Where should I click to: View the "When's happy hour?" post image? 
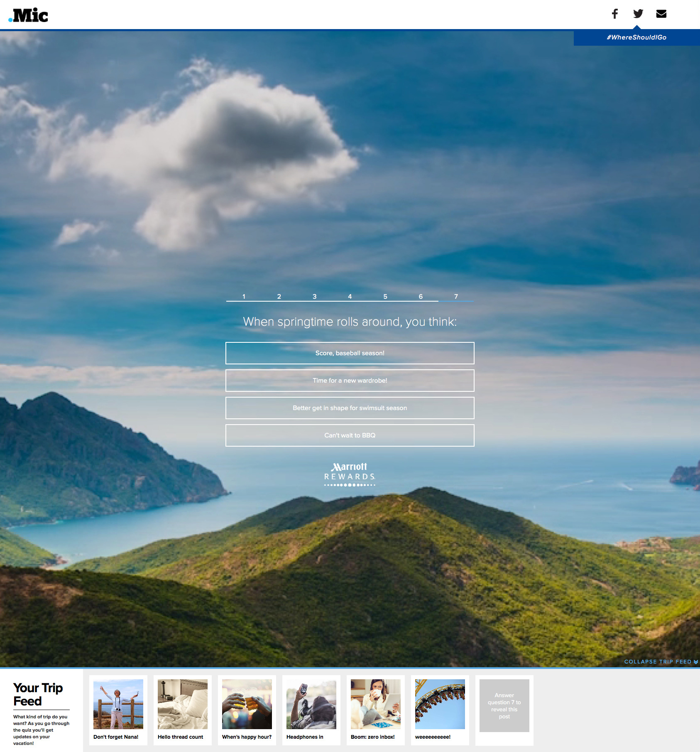247,704
